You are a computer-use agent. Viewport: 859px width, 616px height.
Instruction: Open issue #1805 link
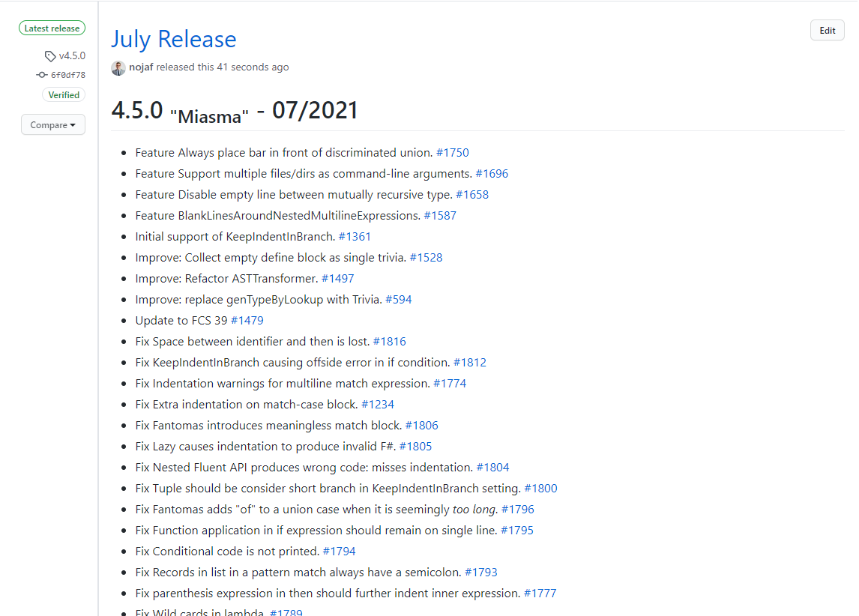click(415, 446)
